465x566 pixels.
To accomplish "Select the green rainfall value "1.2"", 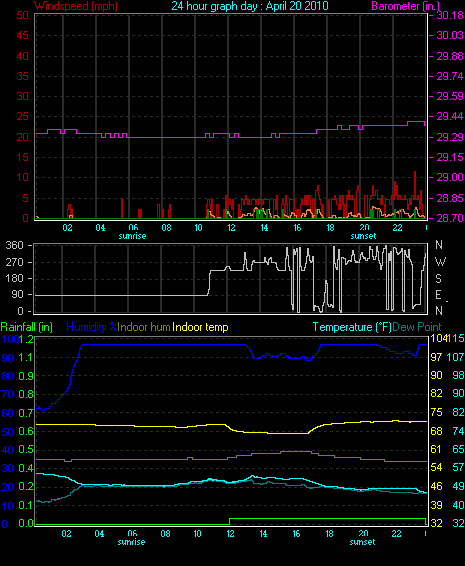I will point(26,339).
